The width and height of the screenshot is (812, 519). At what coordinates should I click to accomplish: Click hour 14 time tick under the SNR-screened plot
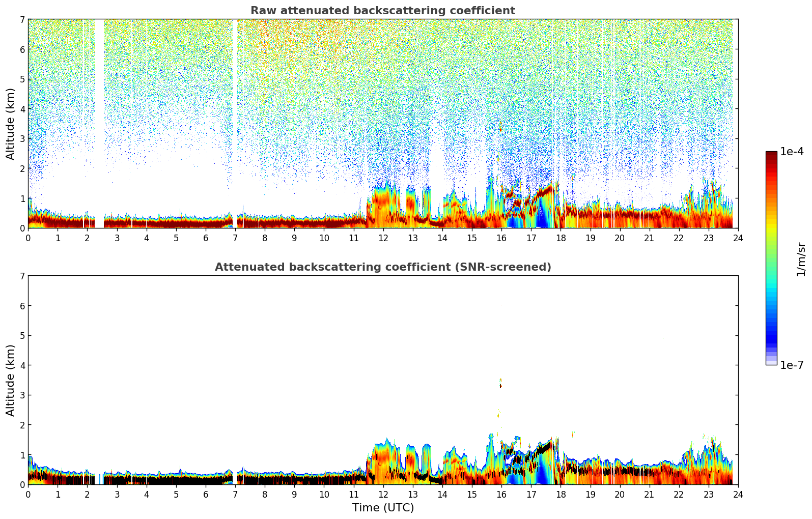pyautogui.click(x=442, y=494)
